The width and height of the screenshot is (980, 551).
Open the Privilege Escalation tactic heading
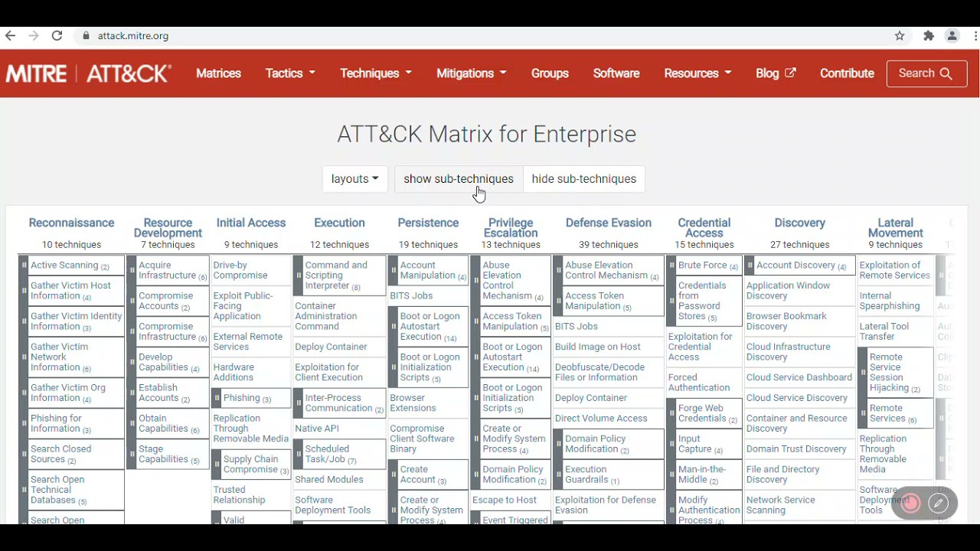511,228
